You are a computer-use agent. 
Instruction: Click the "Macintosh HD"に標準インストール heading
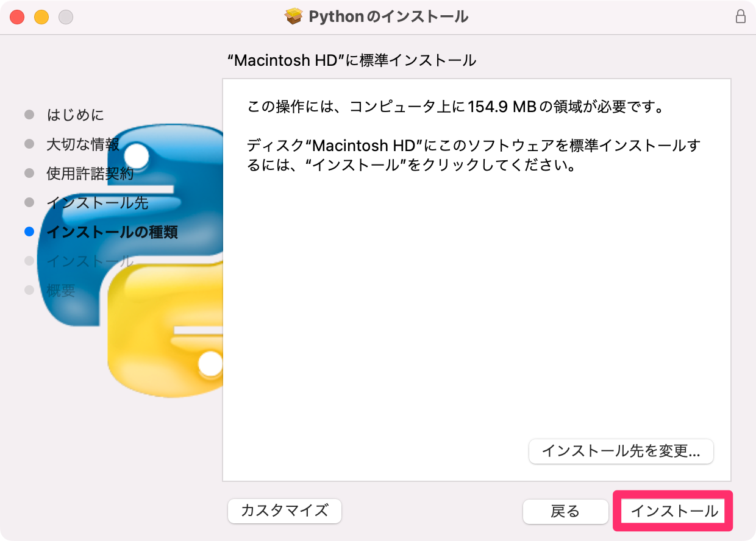click(x=351, y=60)
